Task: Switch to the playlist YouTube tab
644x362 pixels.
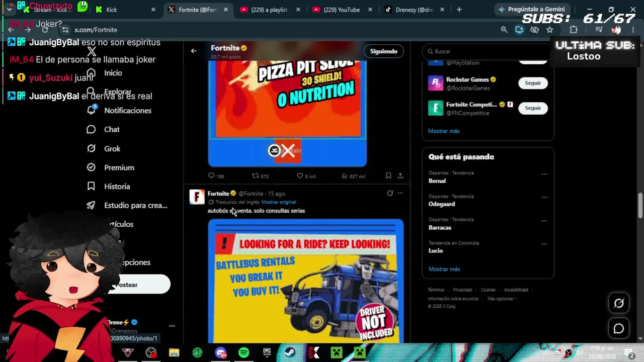Action: click(x=270, y=10)
